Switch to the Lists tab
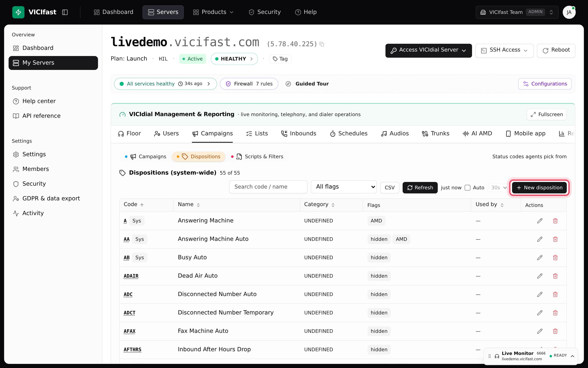The height and width of the screenshot is (368, 588). click(x=257, y=134)
